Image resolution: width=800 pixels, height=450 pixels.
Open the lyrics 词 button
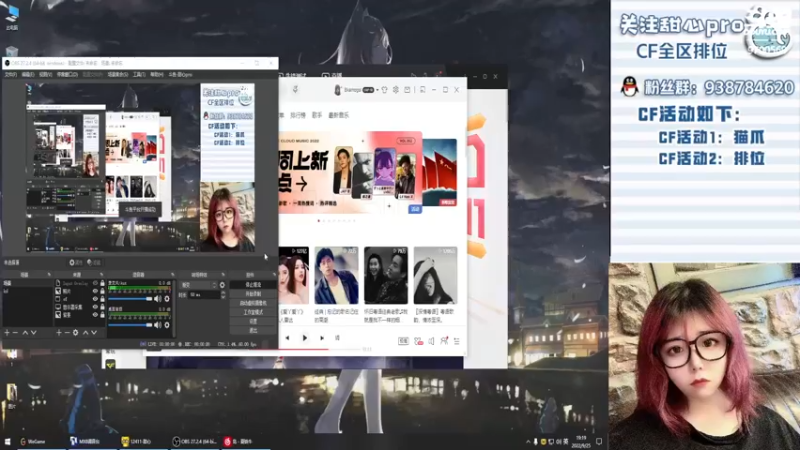(337, 338)
